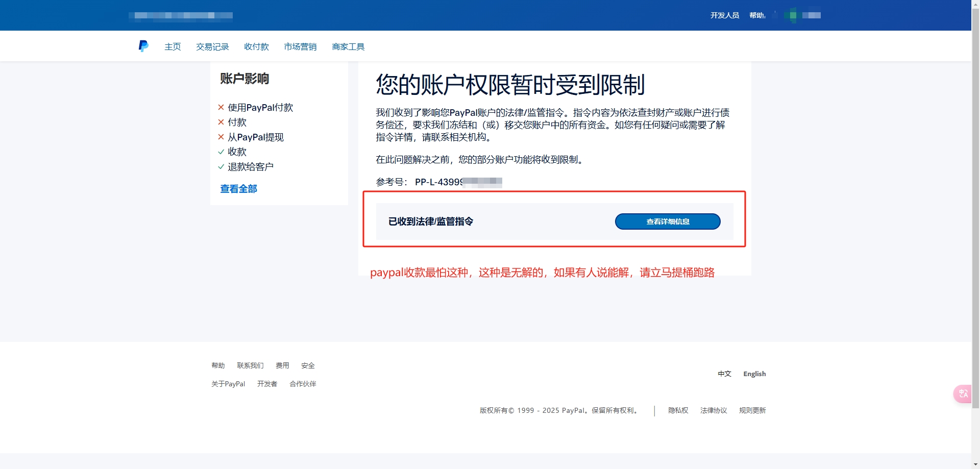Click footer 帮助 link
Viewport: 980px width, 469px height.
click(x=218, y=365)
